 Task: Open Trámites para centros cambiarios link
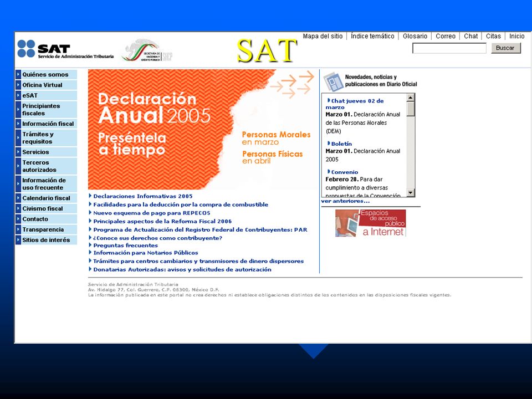coord(198,261)
